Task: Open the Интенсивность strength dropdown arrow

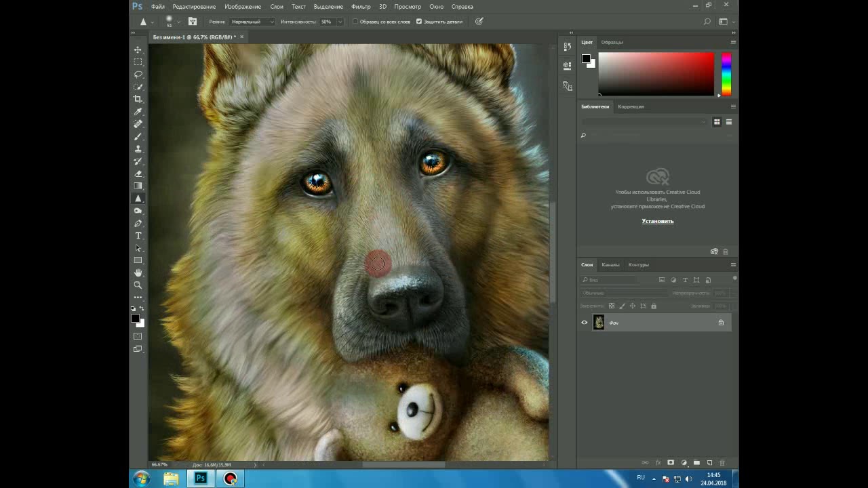Action: [340, 22]
